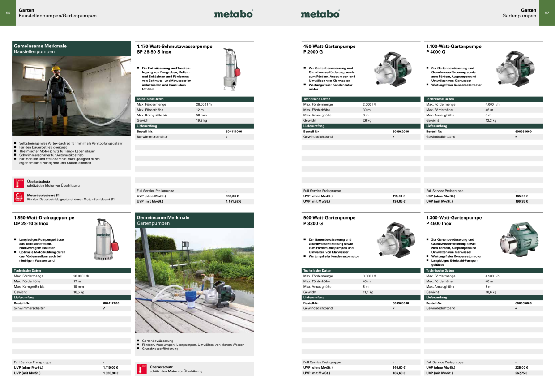Click the price 1.110,00 €

pos(111,367)
